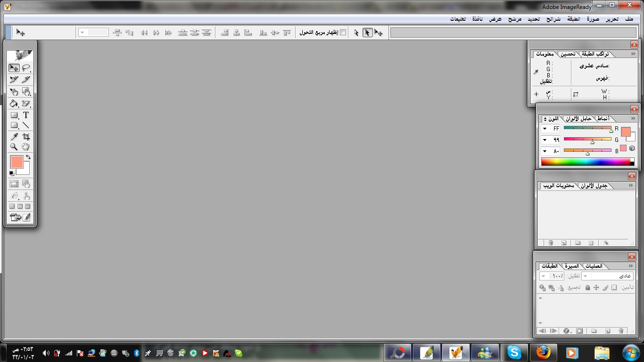This screenshot has height=362, width=644.
Task: Open the R channel value dropdown arrow
Action: 545,129
